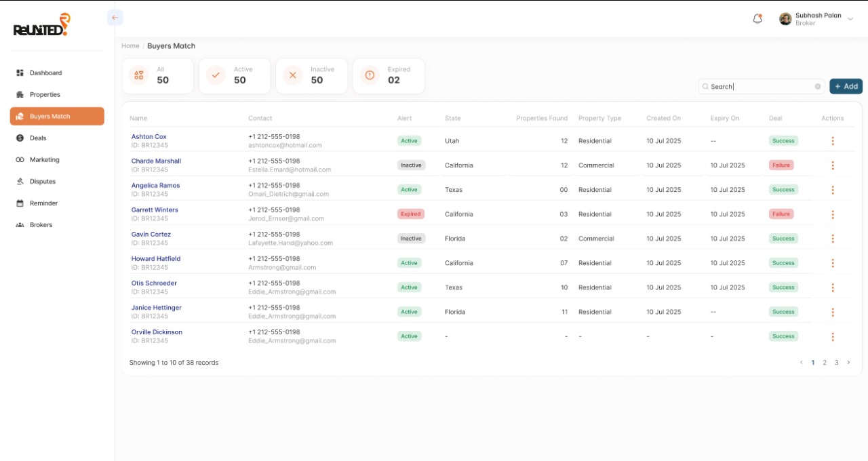Collapse sidebar with back arrow button

point(115,18)
